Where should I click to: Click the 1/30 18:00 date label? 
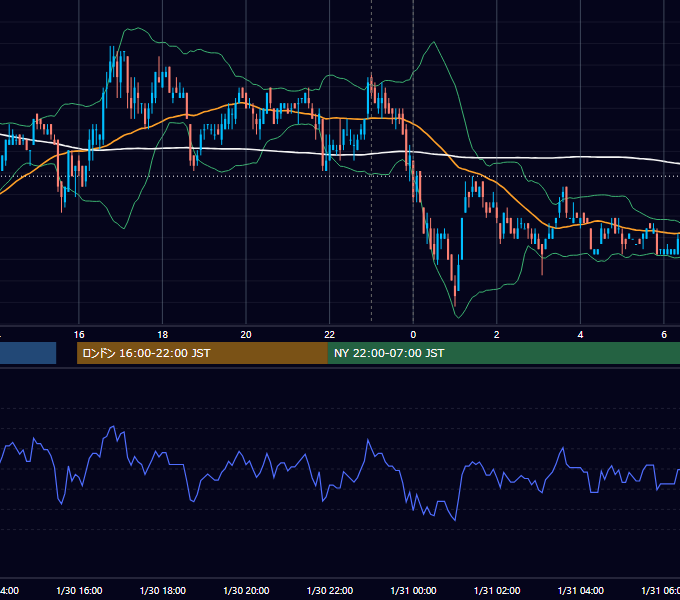pyautogui.click(x=163, y=590)
